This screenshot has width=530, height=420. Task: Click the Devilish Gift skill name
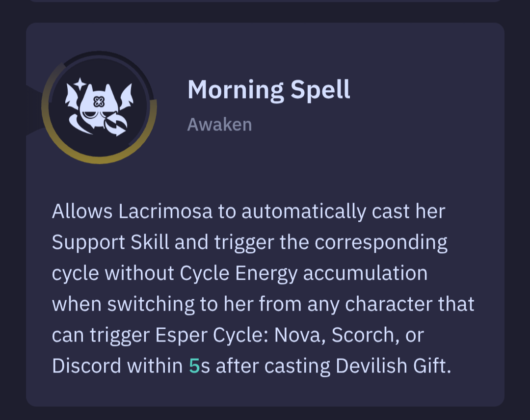point(391,366)
